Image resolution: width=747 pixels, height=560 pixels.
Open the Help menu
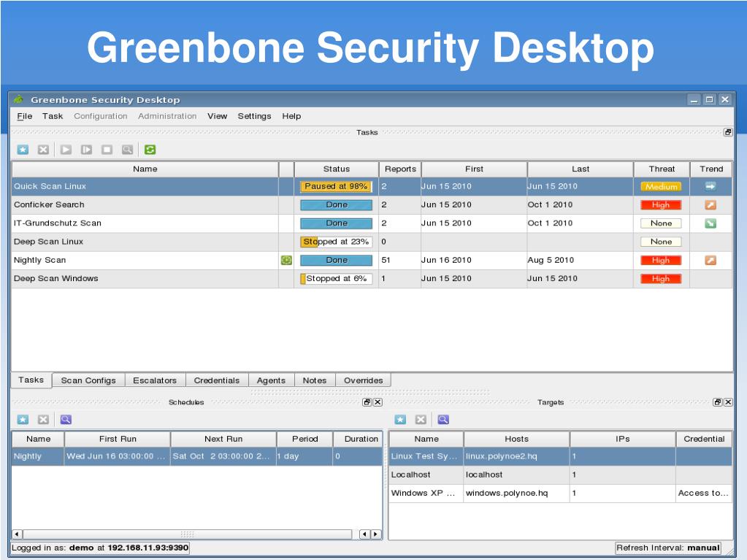291,116
